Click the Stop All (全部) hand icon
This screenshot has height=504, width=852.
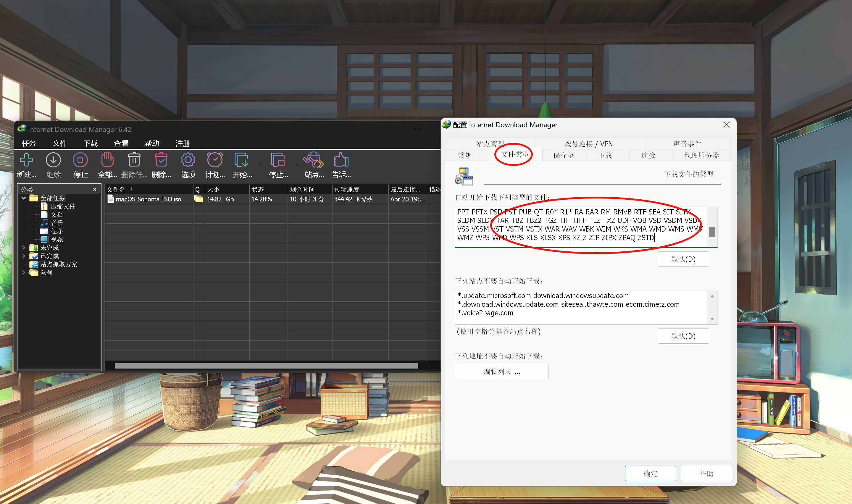click(x=107, y=160)
